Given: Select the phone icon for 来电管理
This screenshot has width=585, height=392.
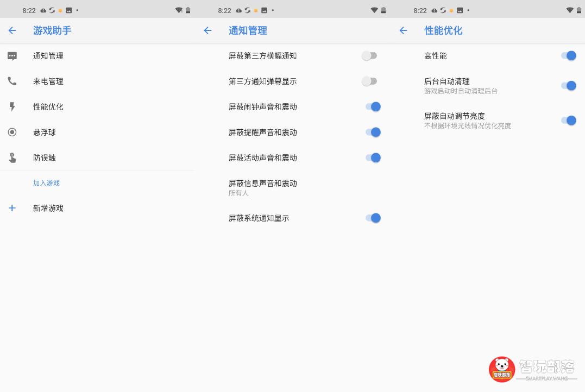Looking at the screenshot, I should coord(12,81).
